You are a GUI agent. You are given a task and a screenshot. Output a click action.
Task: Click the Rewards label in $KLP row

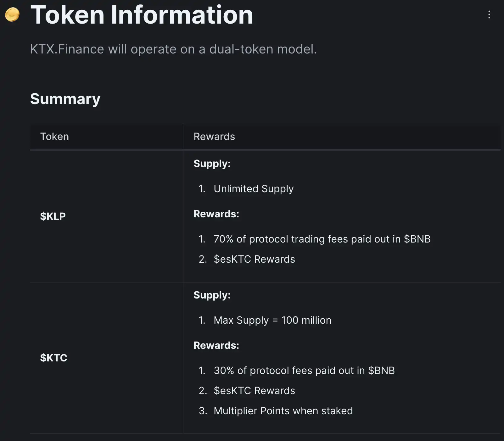216,214
